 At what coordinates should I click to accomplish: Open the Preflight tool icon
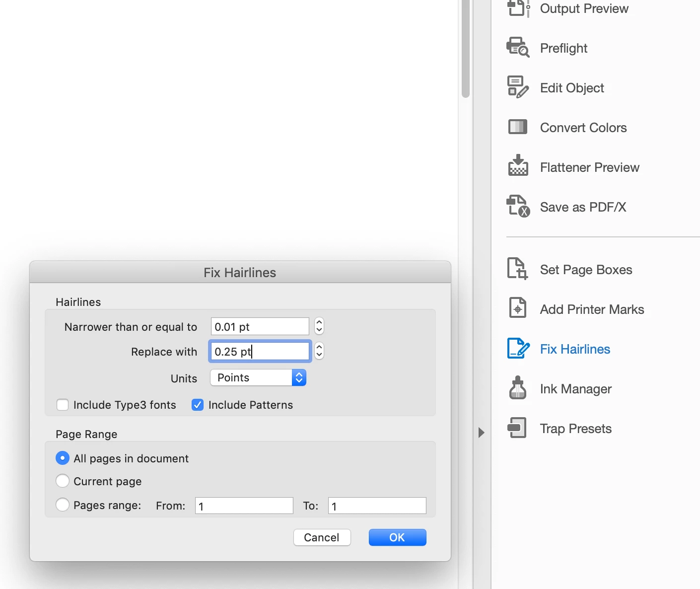pos(518,48)
